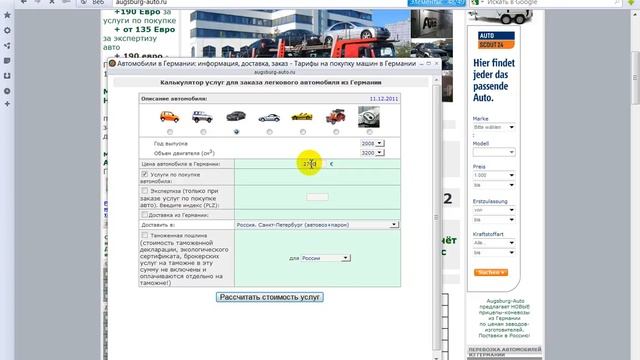Select radio button under red vintage car
640x360 pixels.
[336, 132]
